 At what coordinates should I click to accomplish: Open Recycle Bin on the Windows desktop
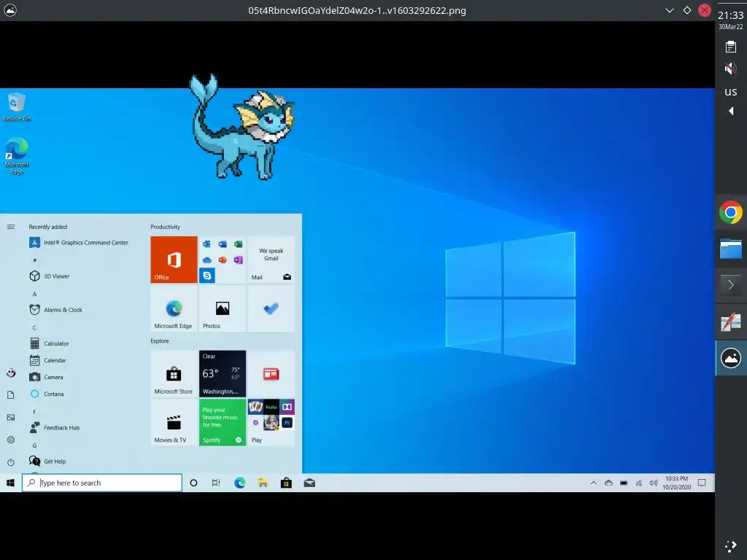pos(17,107)
